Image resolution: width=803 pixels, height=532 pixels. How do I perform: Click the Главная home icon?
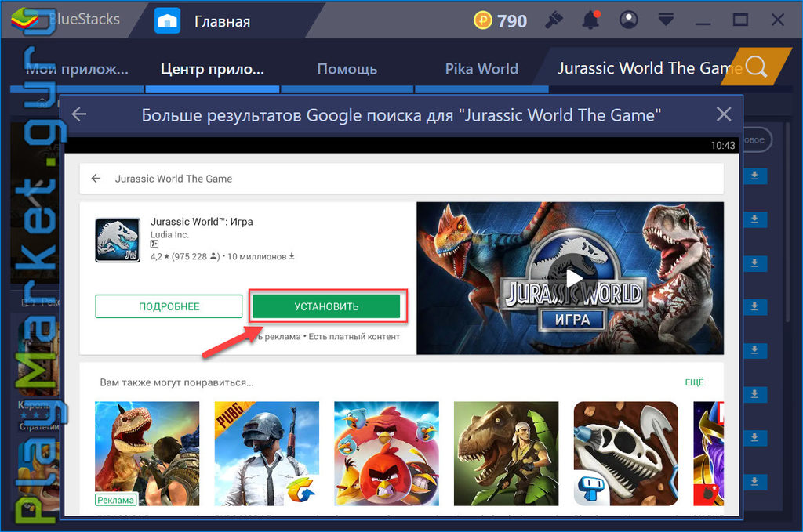point(168,21)
